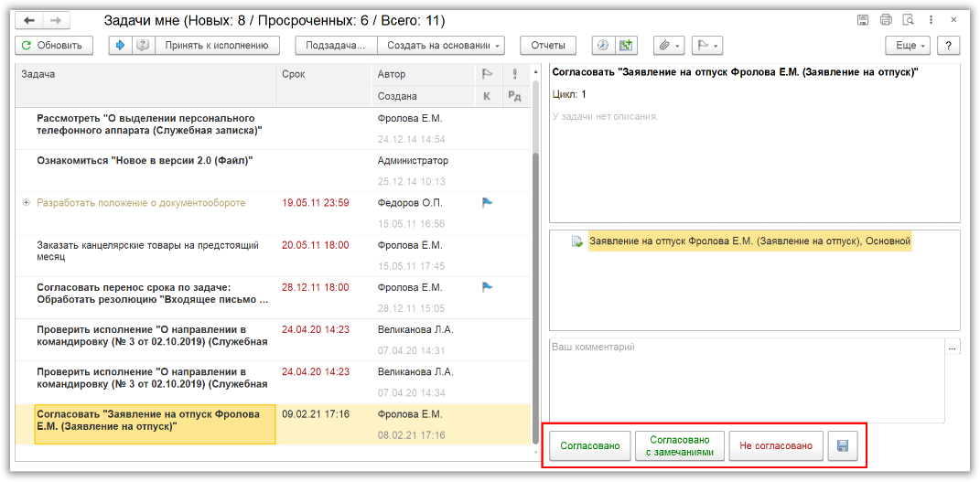Viewport: 980px width, 482px height.
Task: Click the green spreadsheet export icon
Action: [x=625, y=45]
